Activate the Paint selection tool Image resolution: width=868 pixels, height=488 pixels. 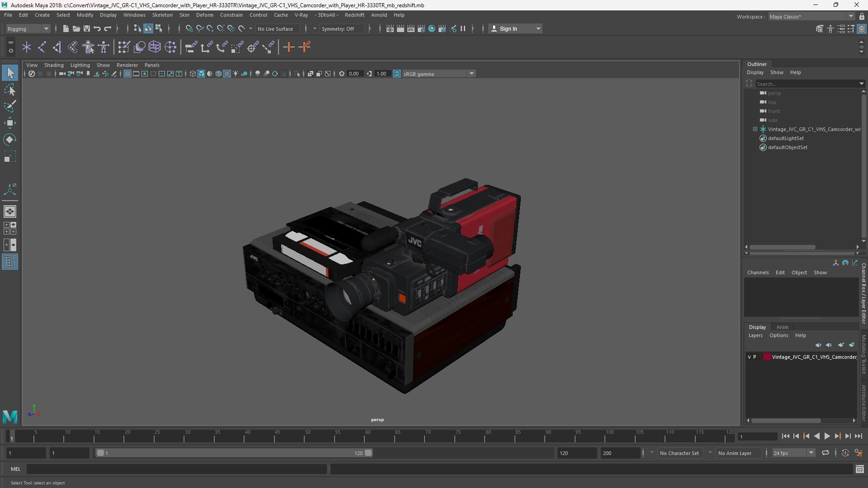(9, 107)
